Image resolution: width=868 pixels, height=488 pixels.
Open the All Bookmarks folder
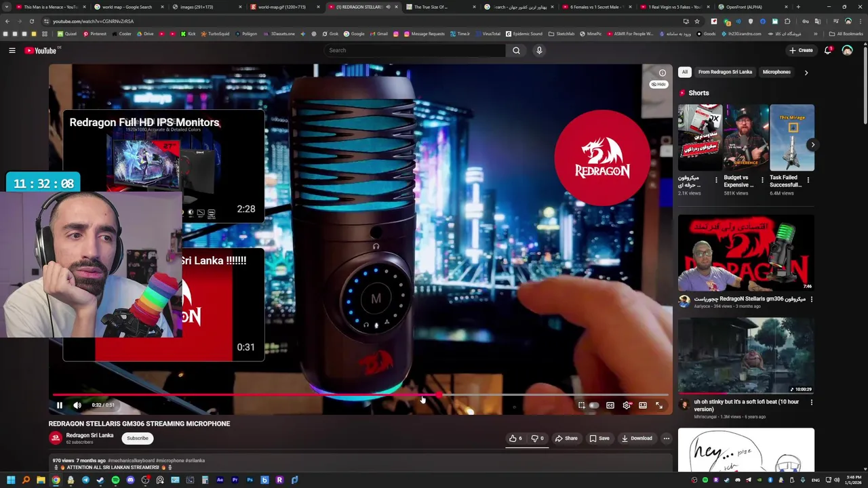tap(846, 34)
